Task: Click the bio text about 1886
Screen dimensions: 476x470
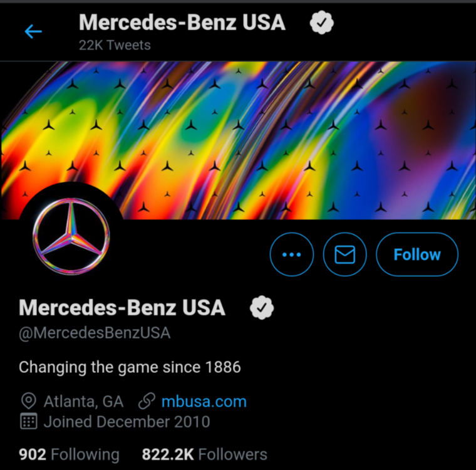Action: (130, 367)
